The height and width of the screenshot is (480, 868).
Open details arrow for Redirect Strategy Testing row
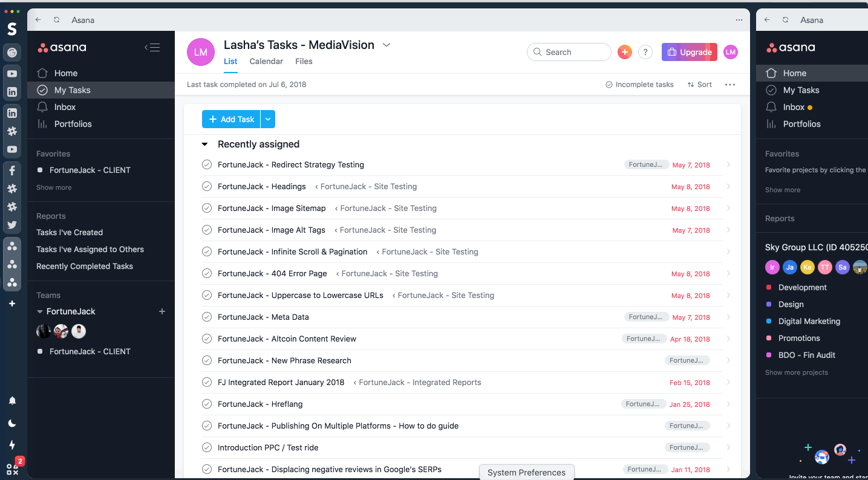pyautogui.click(x=728, y=164)
